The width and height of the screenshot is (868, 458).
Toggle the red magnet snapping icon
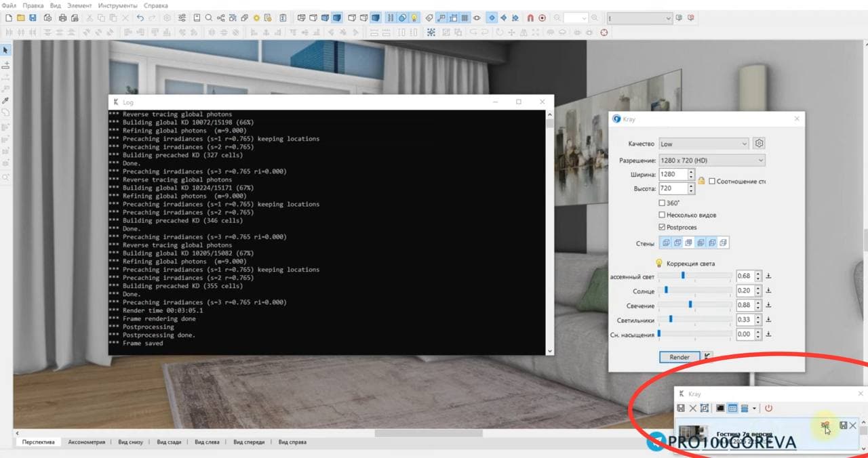tap(530, 18)
